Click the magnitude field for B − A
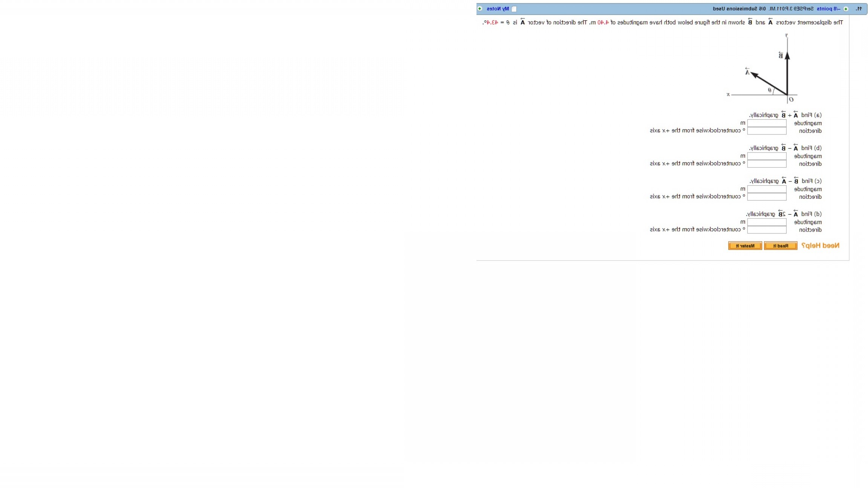This screenshot has width=868, height=488. tap(767, 189)
